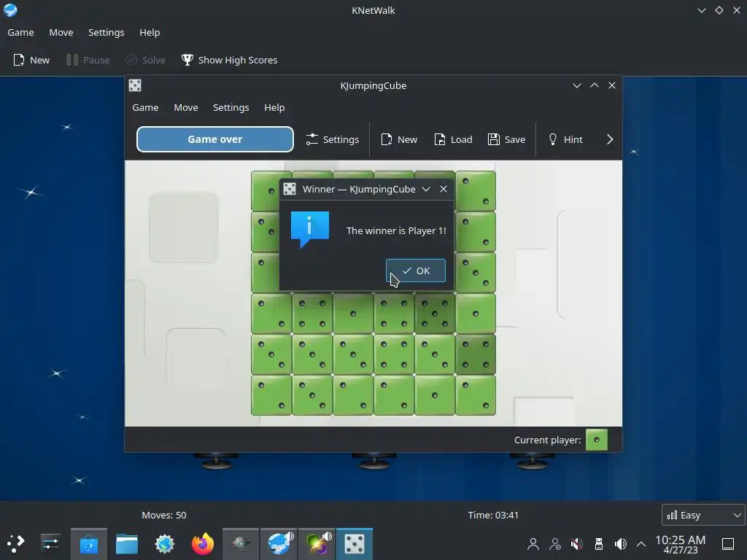The image size is (747, 560).
Task: Click the Time: 03:41 status text
Action: tap(493, 516)
